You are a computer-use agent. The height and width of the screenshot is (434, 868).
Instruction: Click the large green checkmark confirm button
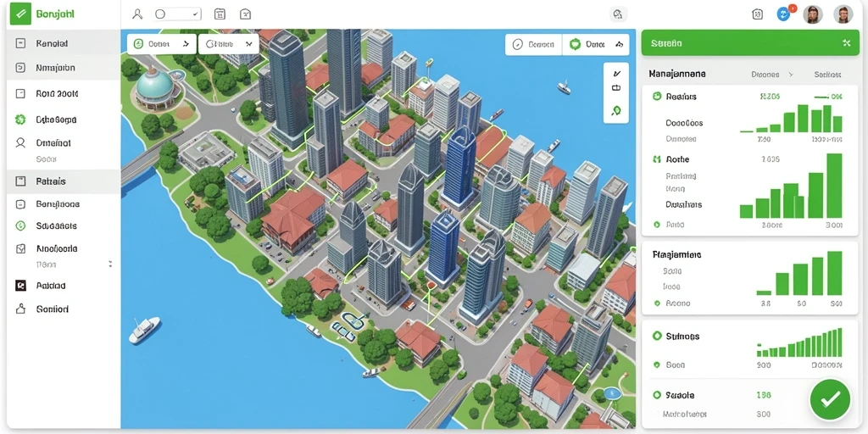click(830, 399)
